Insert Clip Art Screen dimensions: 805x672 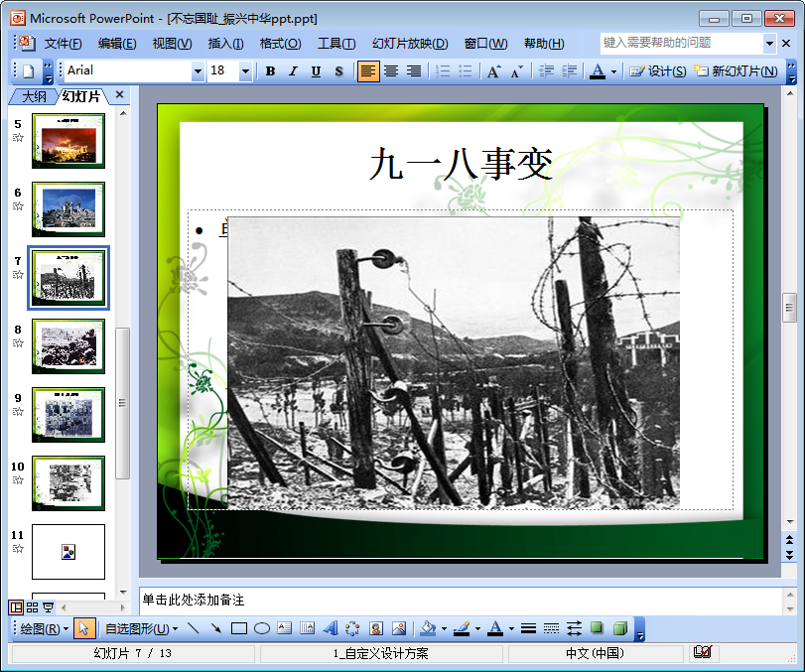(376, 628)
